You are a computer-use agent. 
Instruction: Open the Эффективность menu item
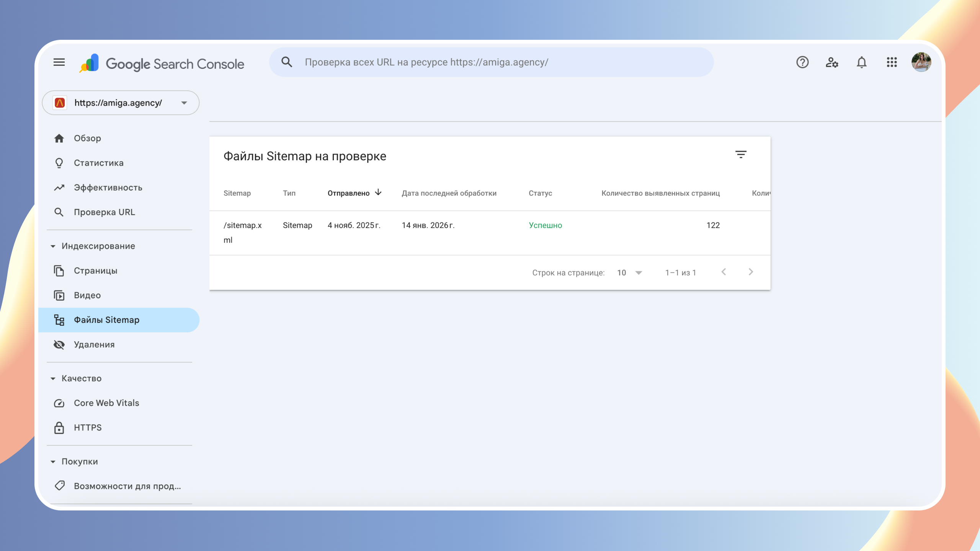click(108, 187)
